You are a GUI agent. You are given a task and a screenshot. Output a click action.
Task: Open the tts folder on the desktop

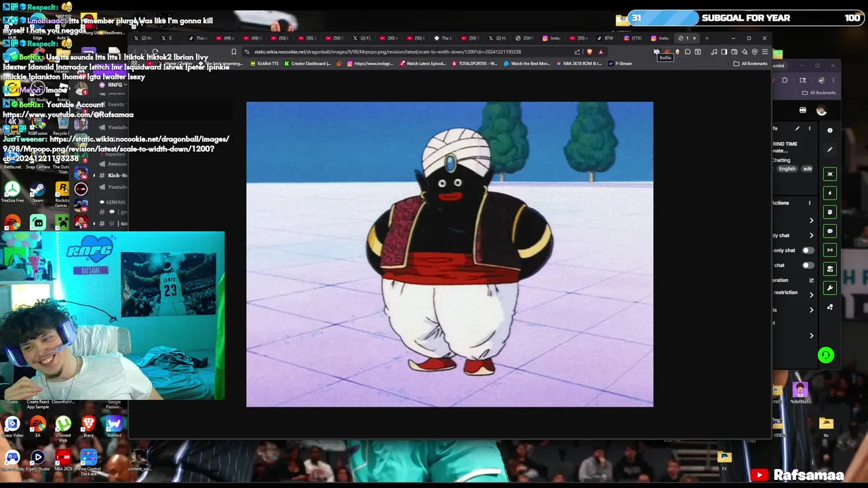coord(826,426)
